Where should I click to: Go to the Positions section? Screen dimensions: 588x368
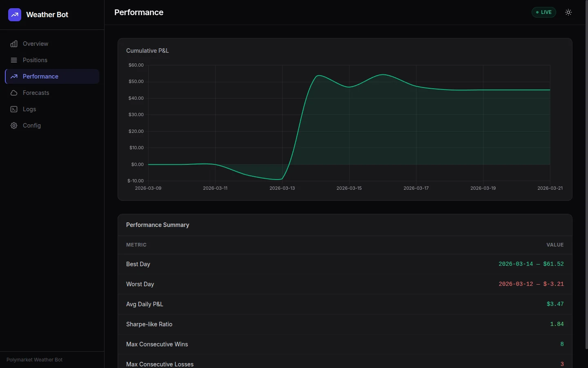35,60
